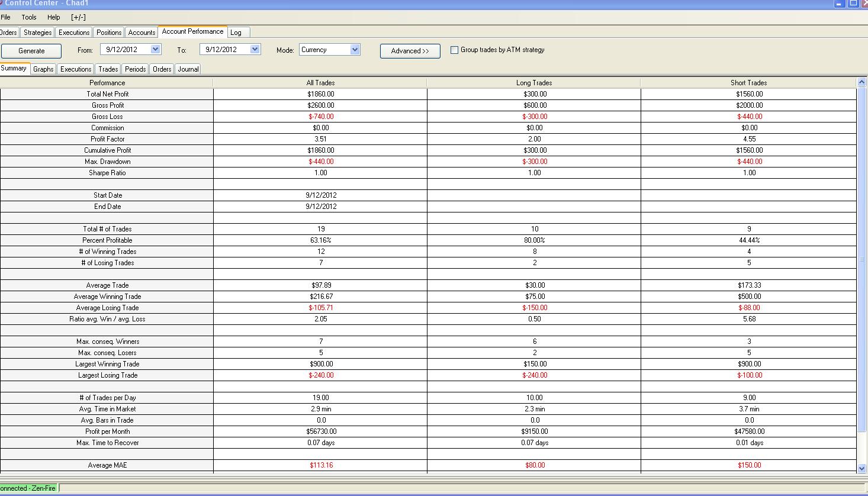This screenshot has height=496, width=868.
Task: Click the Average MAE value $113.16
Action: click(x=320, y=465)
